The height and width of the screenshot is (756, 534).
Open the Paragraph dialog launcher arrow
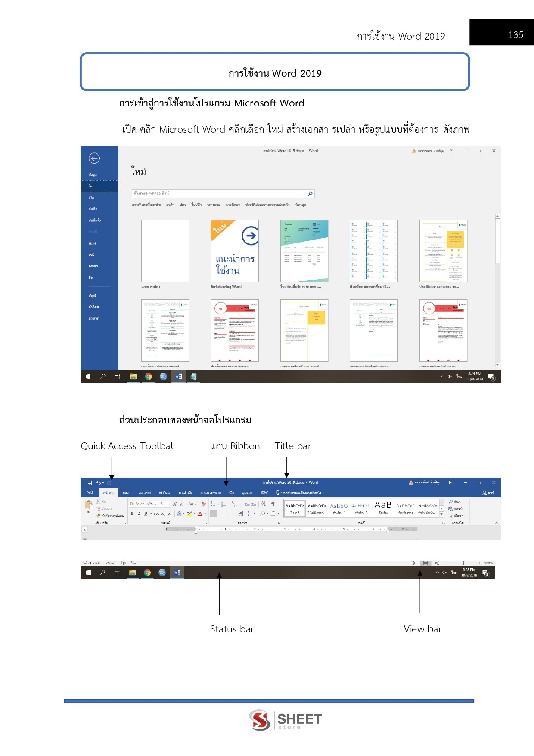point(279,523)
